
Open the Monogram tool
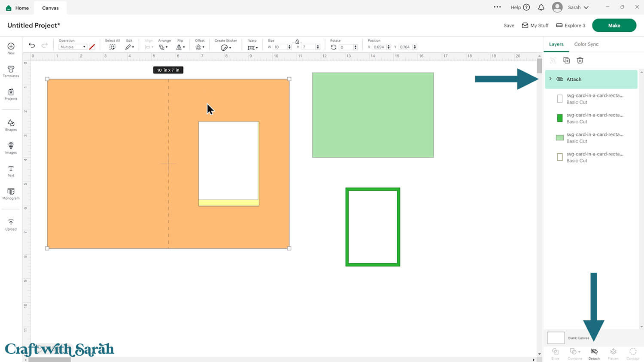(x=11, y=194)
